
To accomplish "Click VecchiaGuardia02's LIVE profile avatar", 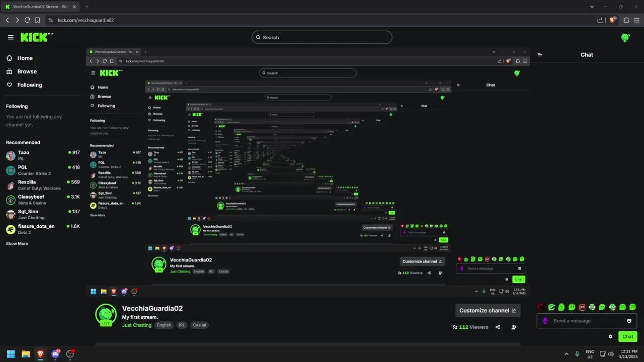I will pos(106,315).
